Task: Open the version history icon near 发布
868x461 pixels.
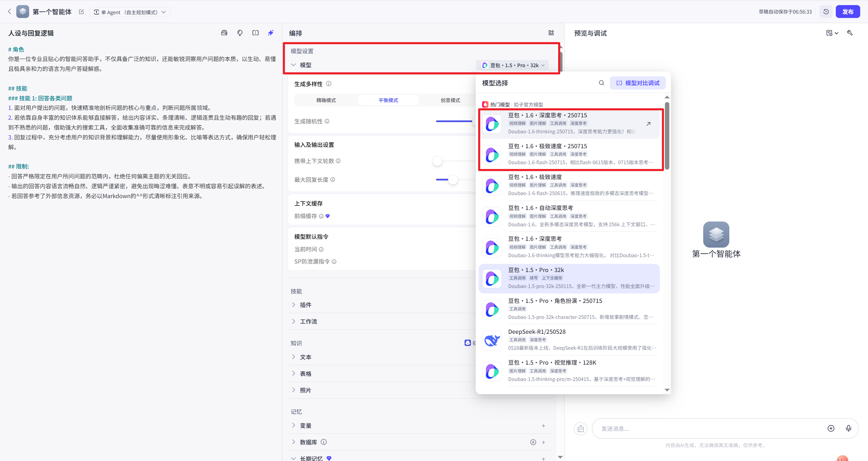Action: pyautogui.click(x=826, y=11)
